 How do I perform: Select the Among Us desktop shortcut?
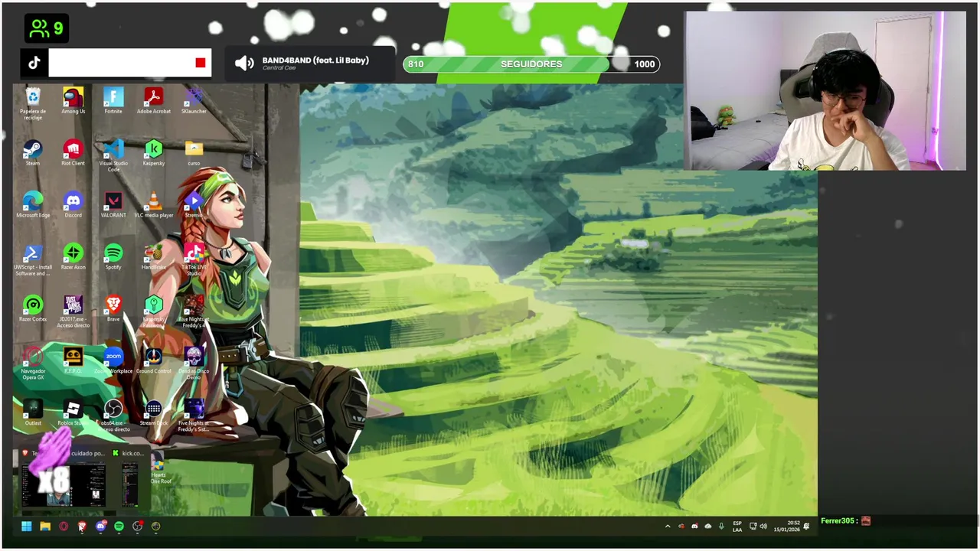(x=73, y=101)
